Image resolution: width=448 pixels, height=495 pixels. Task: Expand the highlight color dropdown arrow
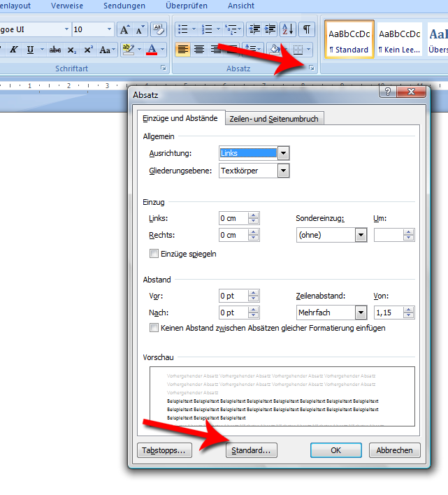click(139, 50)
